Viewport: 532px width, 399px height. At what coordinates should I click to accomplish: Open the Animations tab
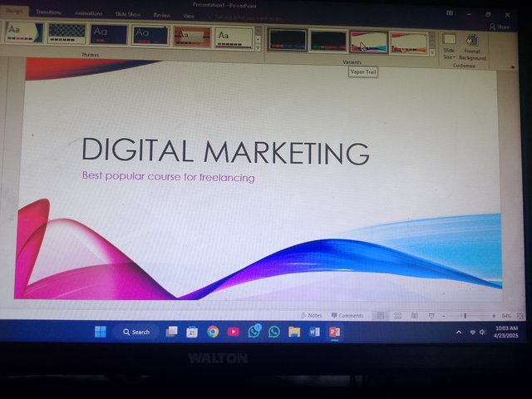[x=89, y=13]
